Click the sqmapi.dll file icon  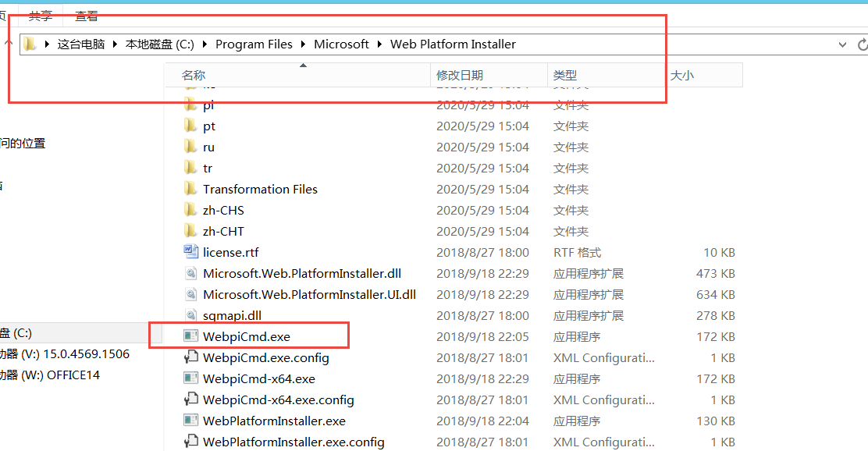tap(190, 315)
